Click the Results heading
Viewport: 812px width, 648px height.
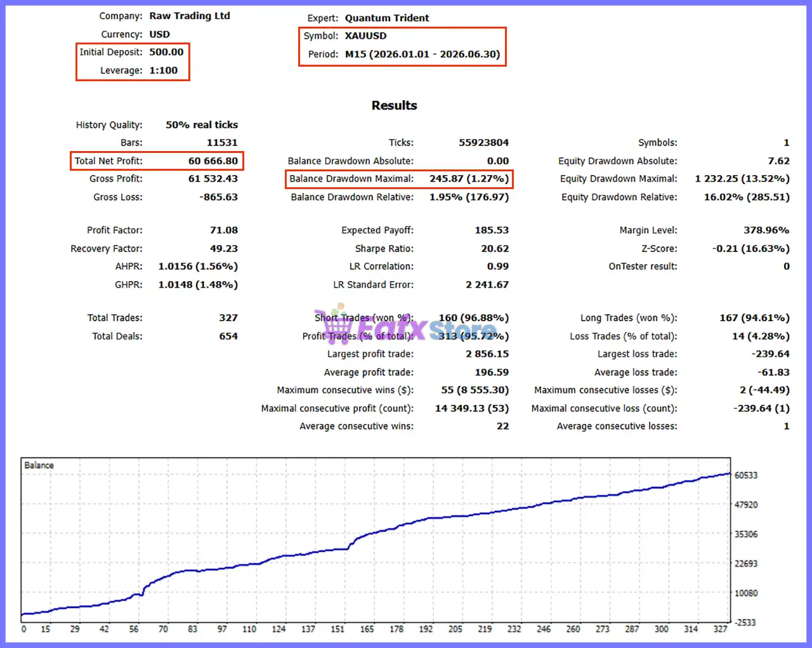point(395,105)
